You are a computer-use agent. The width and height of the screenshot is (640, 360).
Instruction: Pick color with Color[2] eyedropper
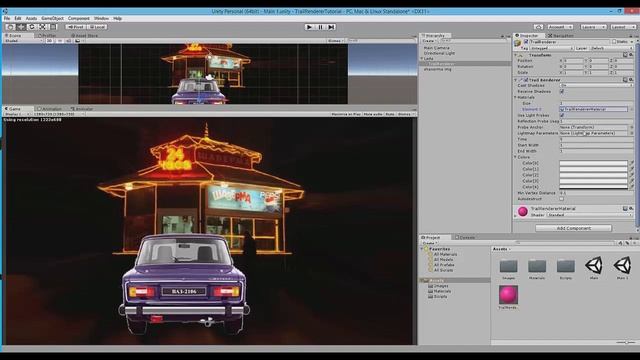coord(631,175)
